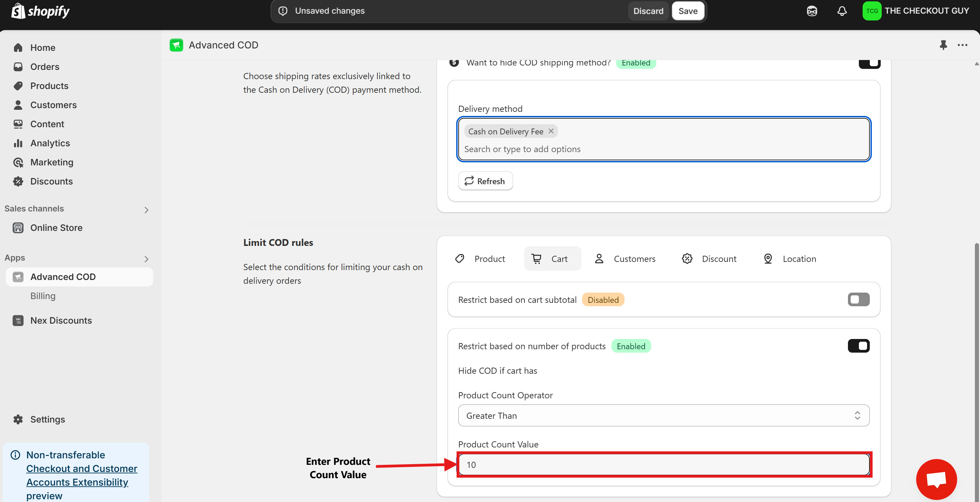
Task: Open the notifications bell
Action: (x=841, y=11)
